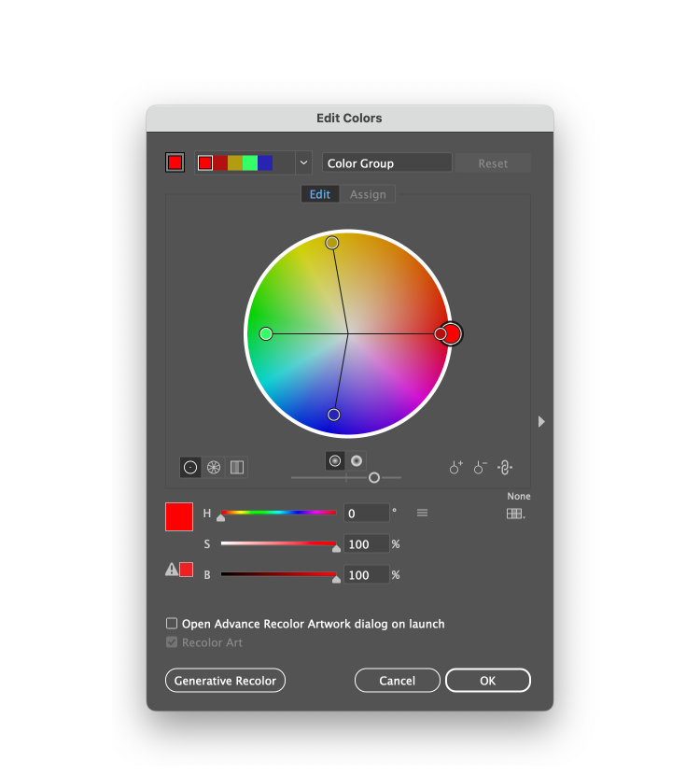
Task: Click the large red current color preview
Action: tap(179, 517)
